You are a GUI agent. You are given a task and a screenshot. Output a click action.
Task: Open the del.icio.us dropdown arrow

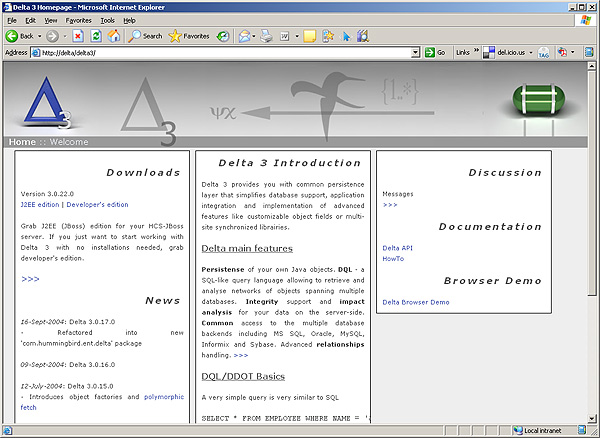pos(531,53)
